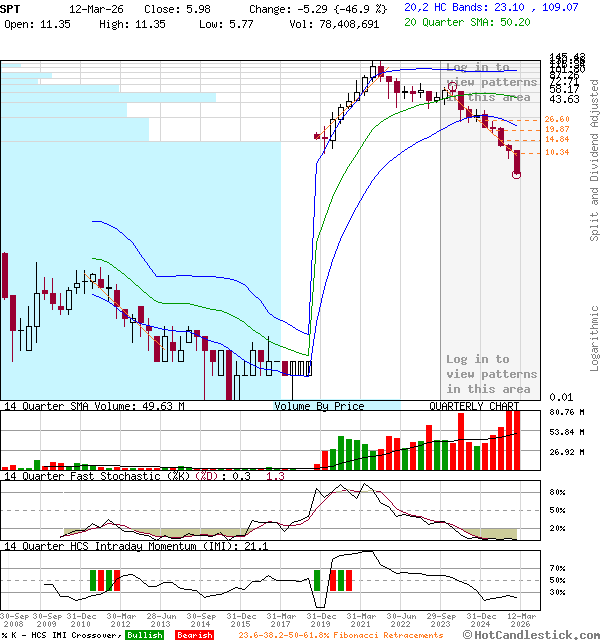The width and height of the screenshot is (600, 640).
Task: Click the 19.87 Fibonacci level label
Action: (x=557, y=130)
